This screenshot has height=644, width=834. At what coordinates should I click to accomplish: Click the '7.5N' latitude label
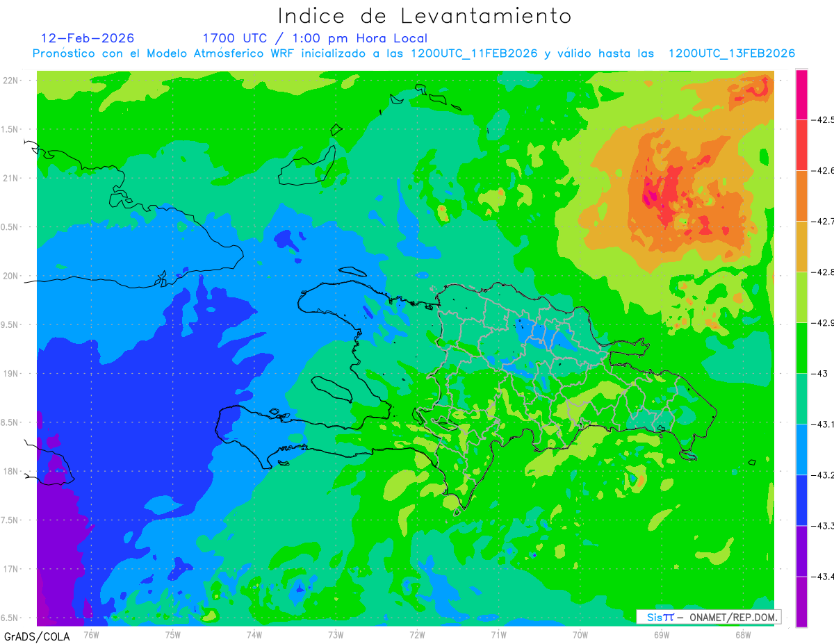[x=8, y=520]
